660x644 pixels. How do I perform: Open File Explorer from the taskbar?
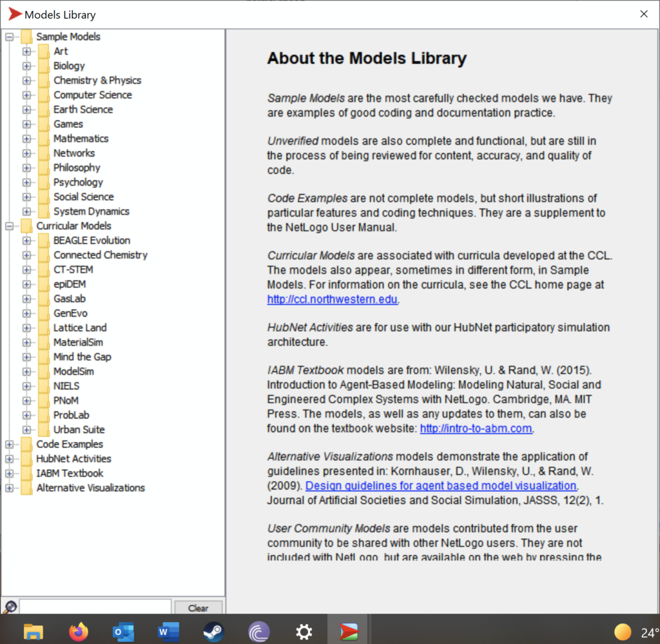click(34, 631)
